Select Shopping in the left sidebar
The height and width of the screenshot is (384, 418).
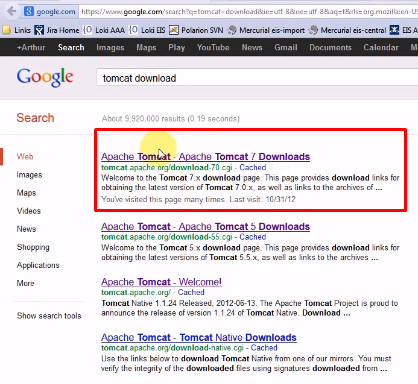33,247
